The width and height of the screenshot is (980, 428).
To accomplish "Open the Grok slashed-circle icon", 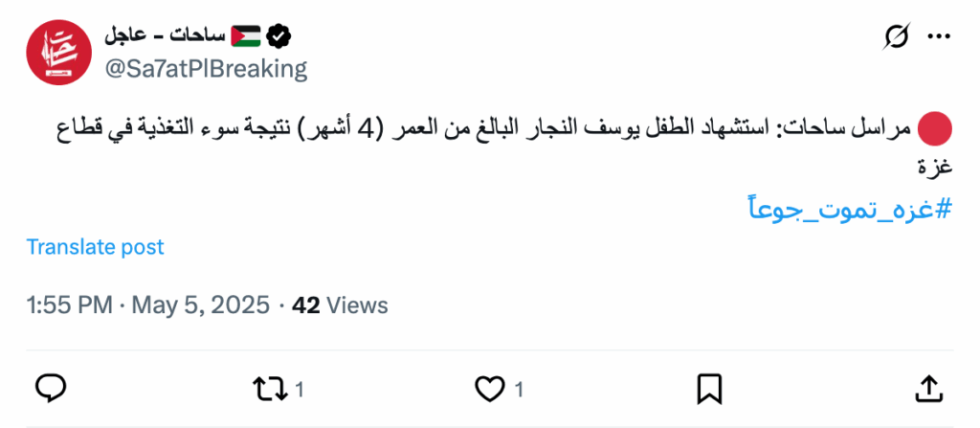I will 897,36.
